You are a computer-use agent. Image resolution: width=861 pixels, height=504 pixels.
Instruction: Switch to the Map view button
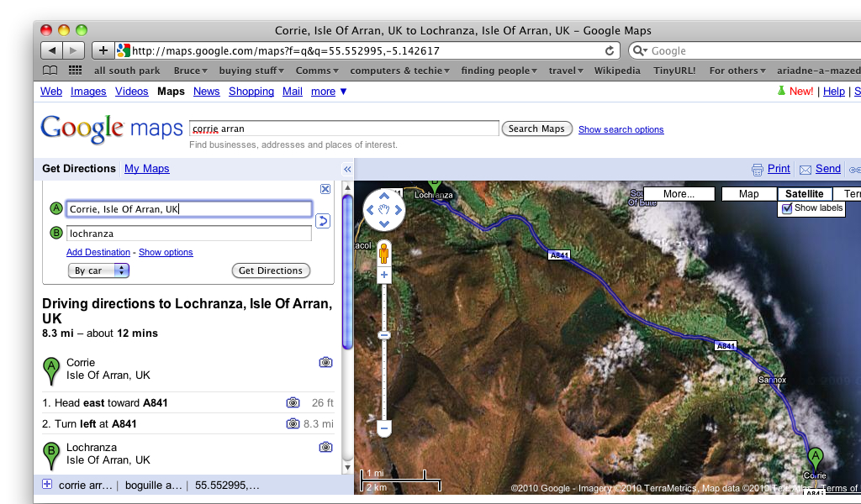pos(748,194)
